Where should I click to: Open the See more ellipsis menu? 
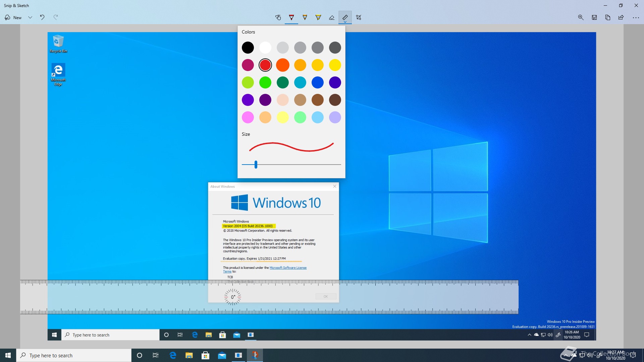[x=636, y=17]
